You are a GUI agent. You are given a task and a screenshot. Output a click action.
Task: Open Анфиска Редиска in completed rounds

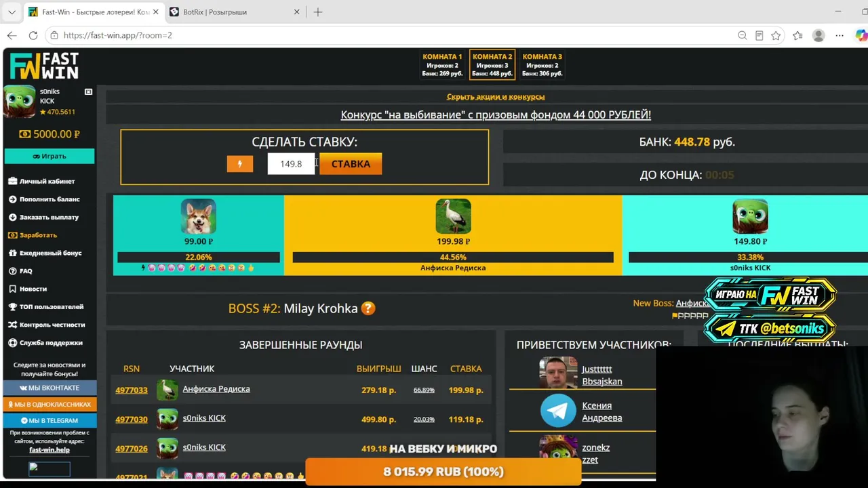216,389
